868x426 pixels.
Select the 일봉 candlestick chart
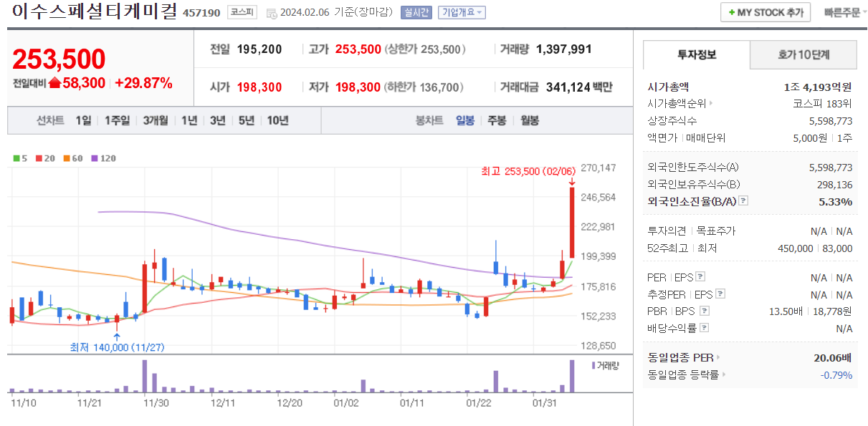coord(465,120)
